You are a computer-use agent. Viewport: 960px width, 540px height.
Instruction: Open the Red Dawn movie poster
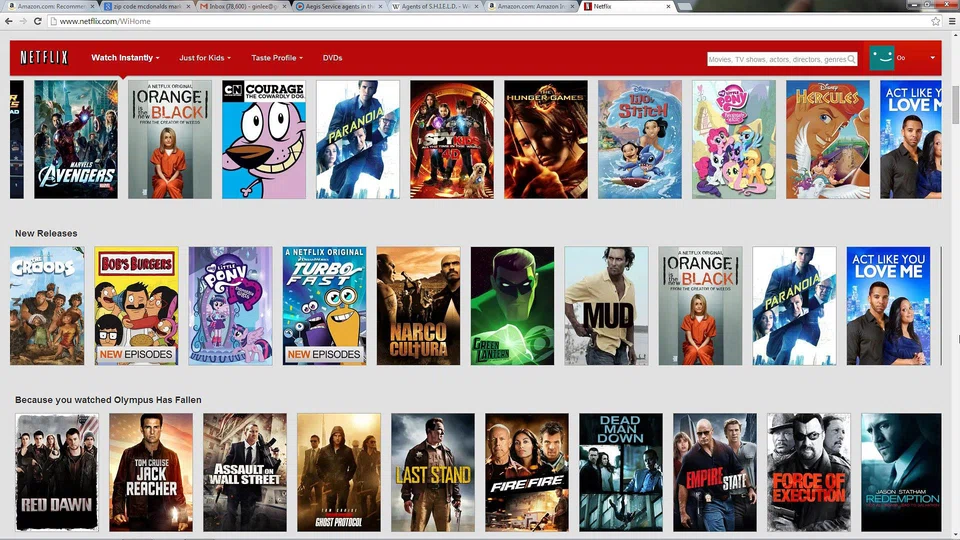[57, 472]
